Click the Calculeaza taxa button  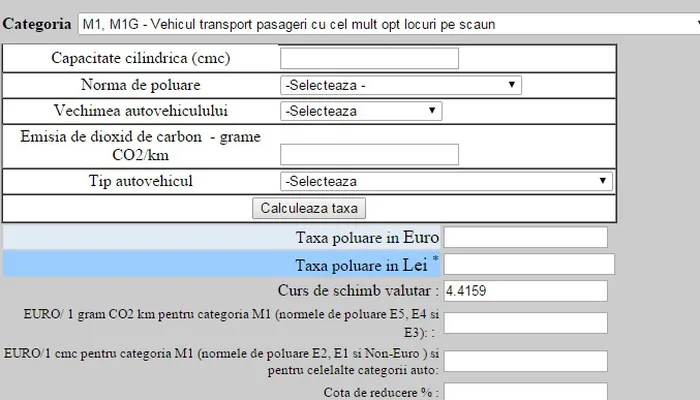pos(309,208)
